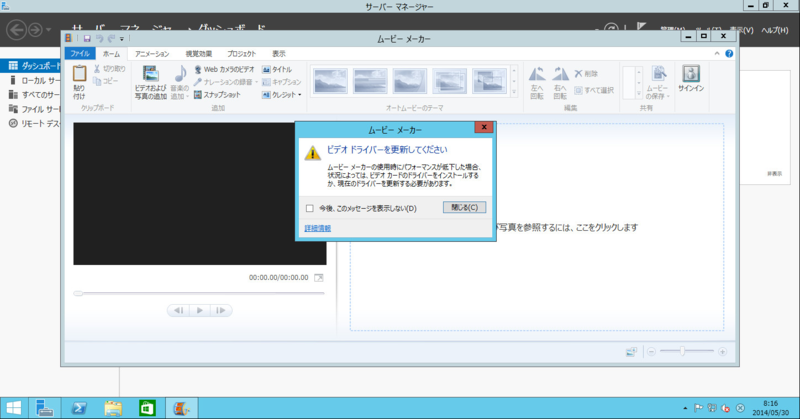Click the Snapshot (スナップショット) tool
Screen dimensions: 800x419
click(x=217, y=95)
